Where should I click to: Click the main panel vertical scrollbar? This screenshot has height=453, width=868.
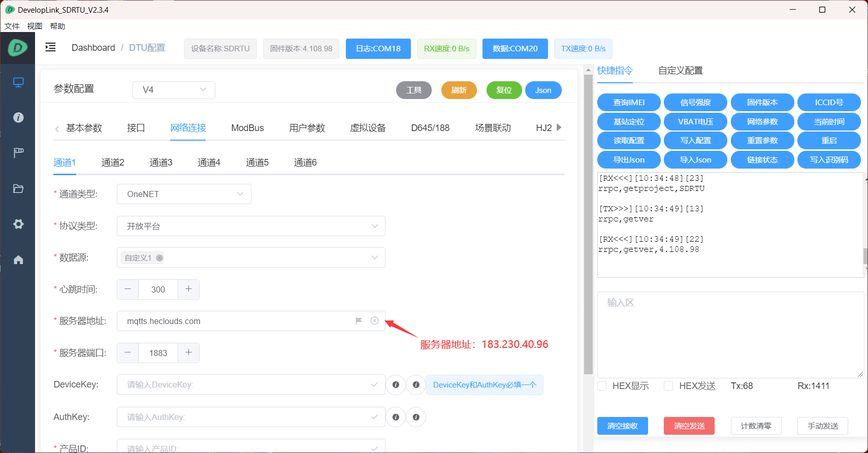tap(589, 223)
